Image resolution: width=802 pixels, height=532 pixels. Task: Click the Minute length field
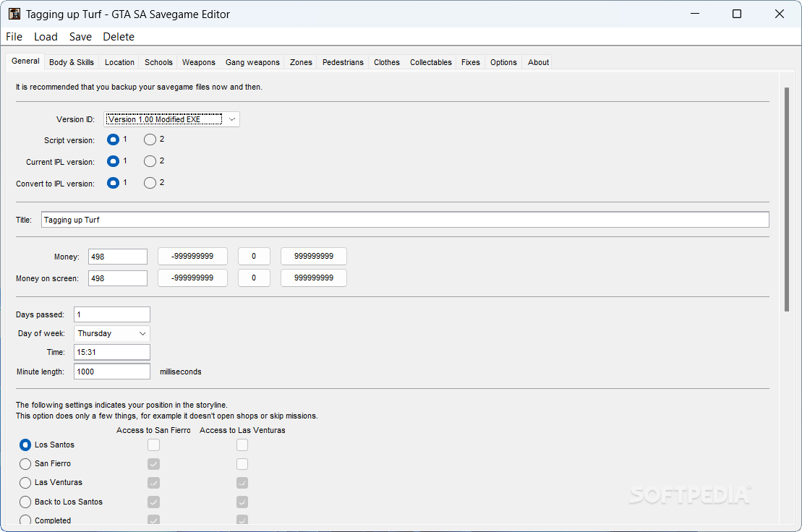point(112,372)
